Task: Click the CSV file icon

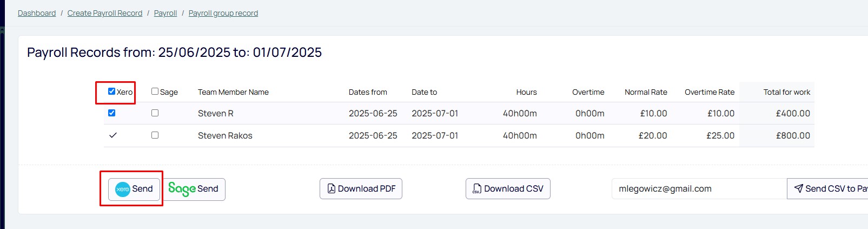Action: point(477,188)
